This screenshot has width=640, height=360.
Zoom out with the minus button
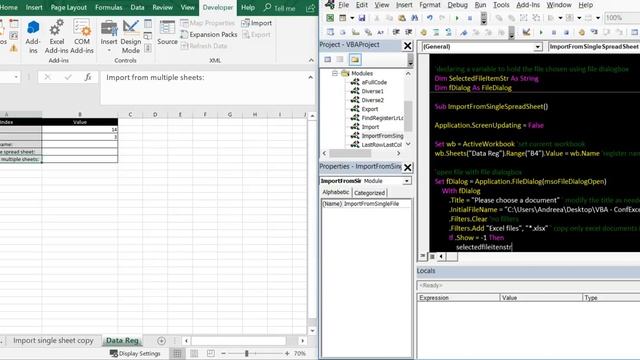pos(223,353)
